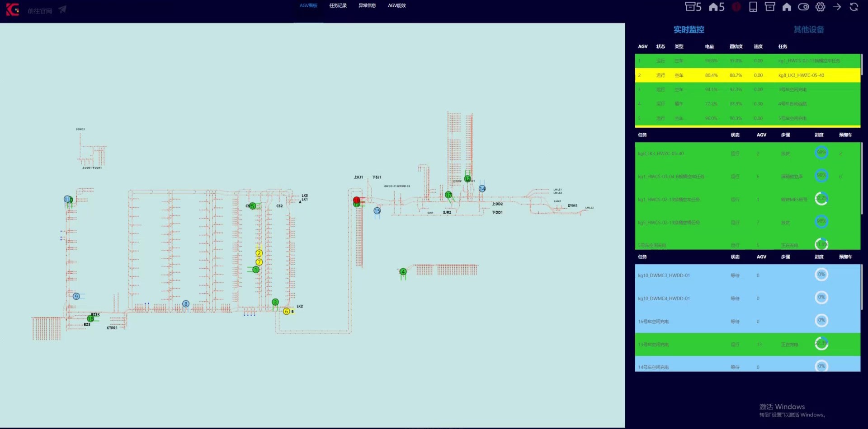The image size is (868, 429).
Task: Click the right arrow icon in the toolbar
Action: point(837,7)
